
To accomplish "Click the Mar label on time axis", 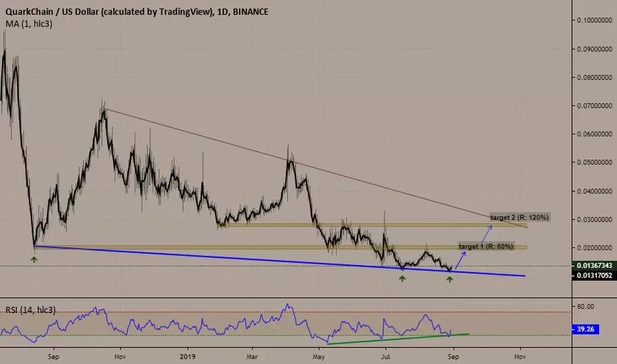I will point(252,357).
